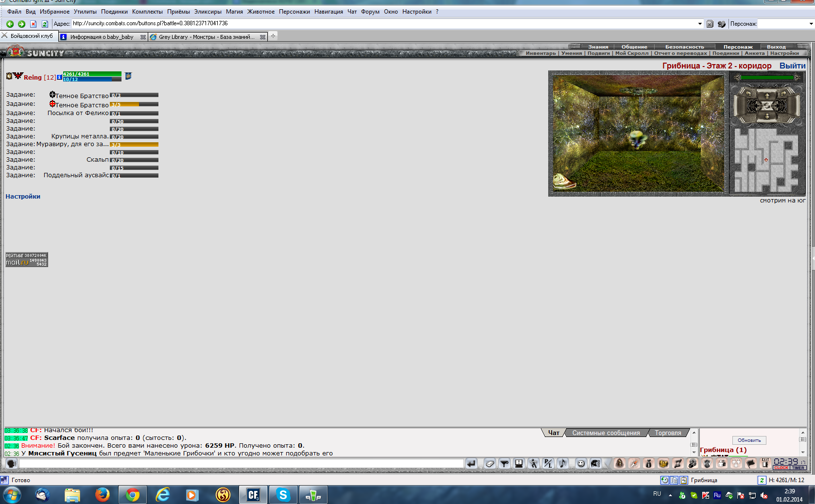Click the red Stop loading icon
Screen dimensions: 815x504
pos(33,24)
